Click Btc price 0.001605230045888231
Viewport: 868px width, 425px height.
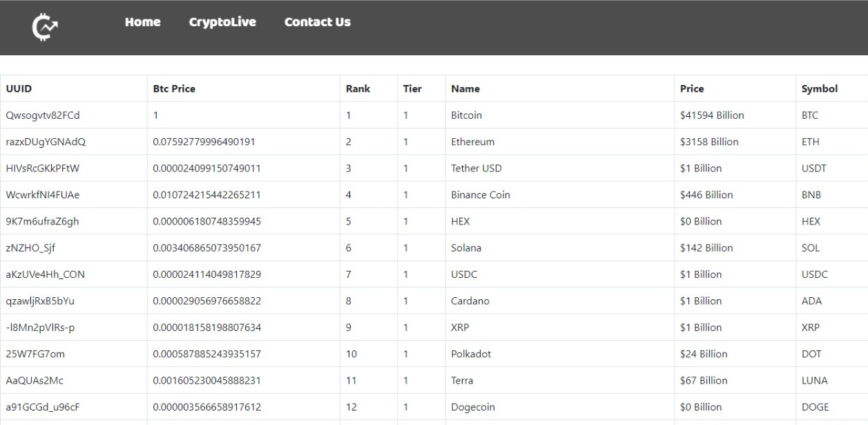(x=207, y=380)
